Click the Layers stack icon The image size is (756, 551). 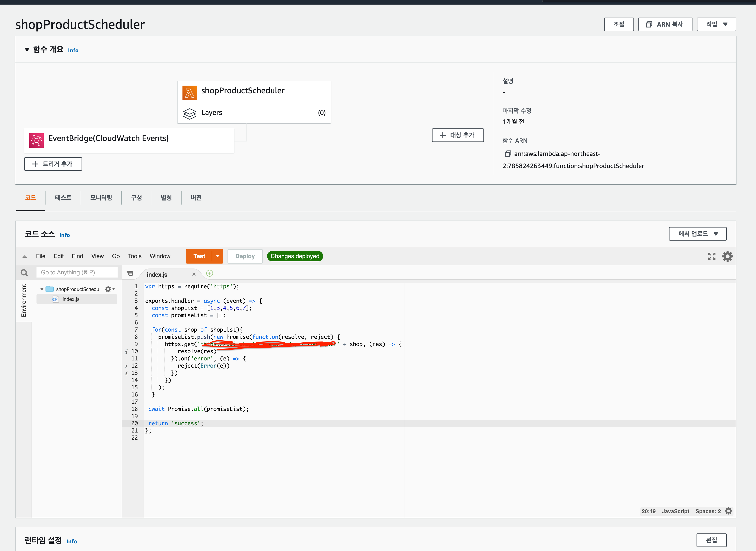pos(189,113)
